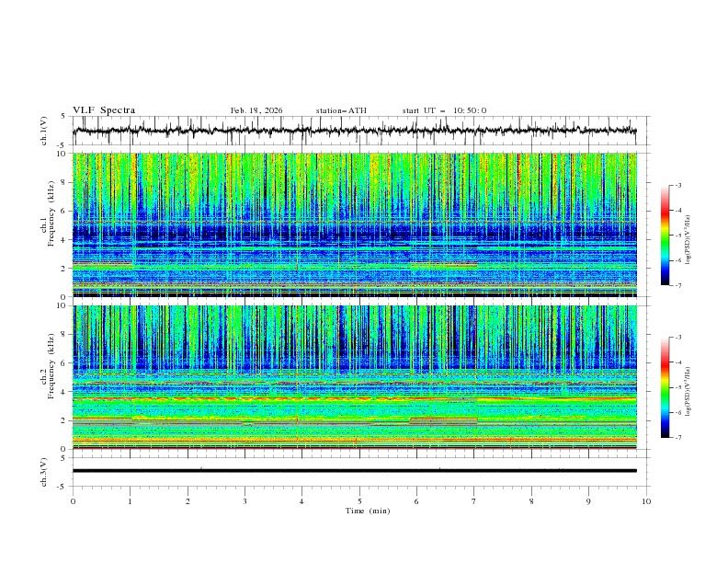Click the 10 minute tick on time axis
Viewport: 728px width, 563px height.
[646, 501]
